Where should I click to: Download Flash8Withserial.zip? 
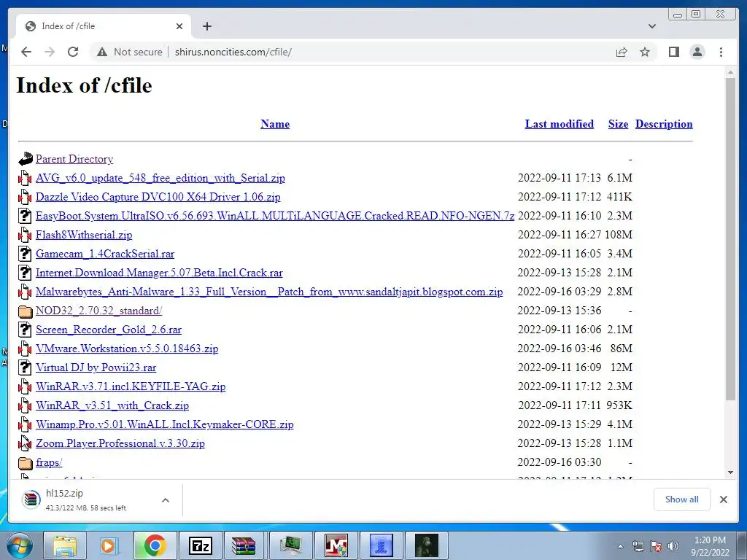(84, 235)
